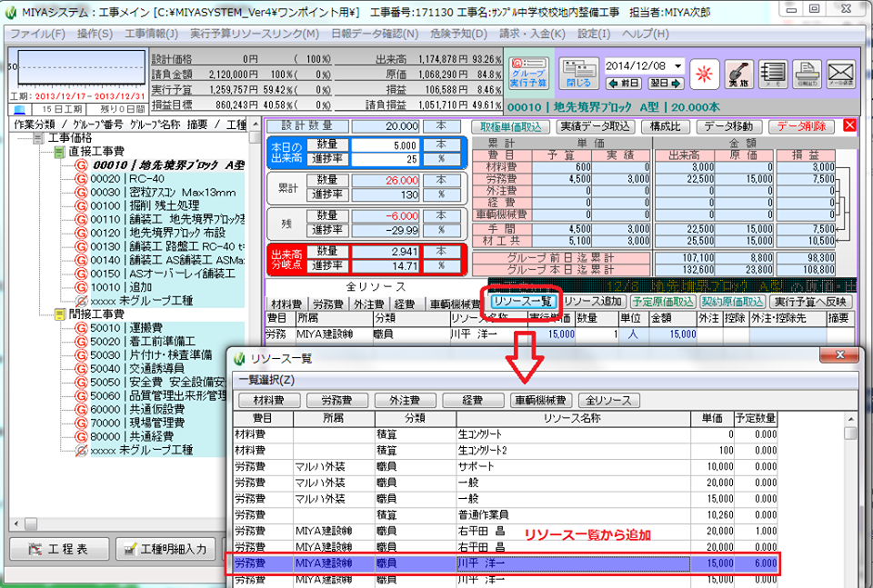Open the 操作(S) menu
This screenshot has height=588, width=873.
point(95,34)
